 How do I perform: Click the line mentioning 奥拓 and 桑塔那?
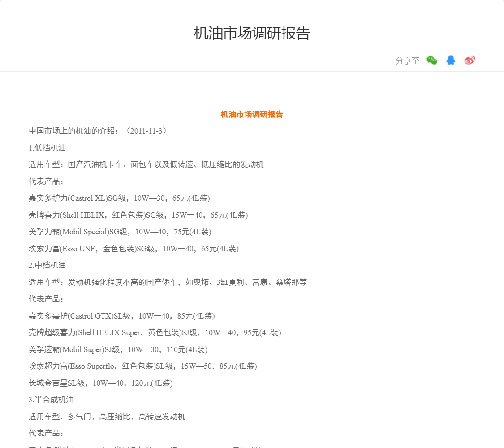[168, 282]
